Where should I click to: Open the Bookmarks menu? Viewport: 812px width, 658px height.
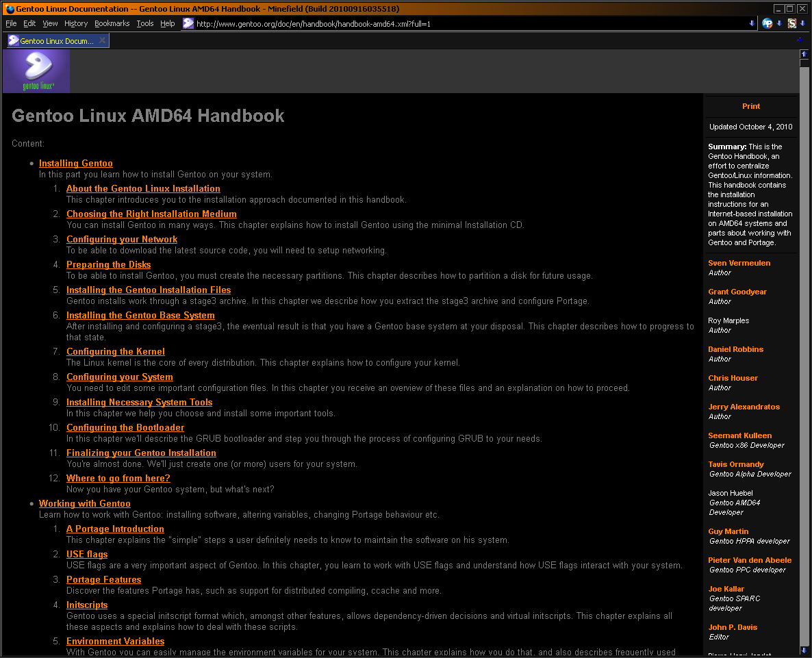coord(112,23)
